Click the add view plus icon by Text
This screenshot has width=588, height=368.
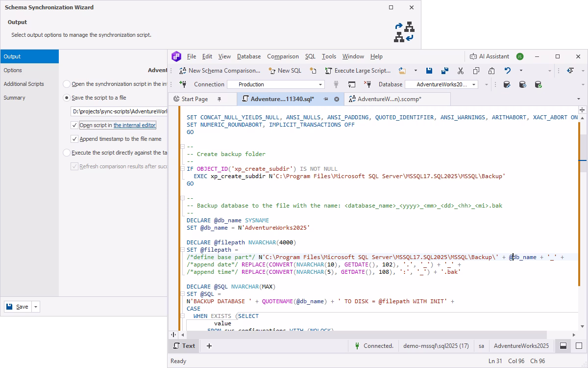(209, 346)
